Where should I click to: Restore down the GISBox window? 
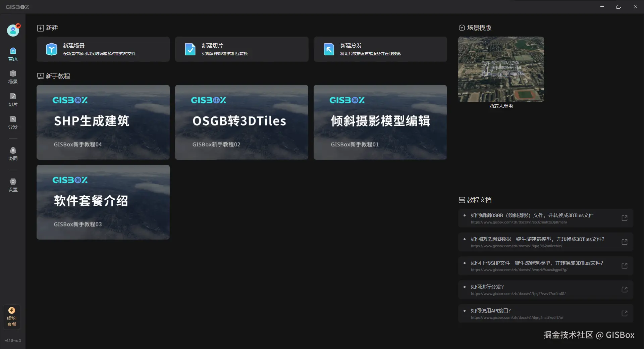coord(619,7)
